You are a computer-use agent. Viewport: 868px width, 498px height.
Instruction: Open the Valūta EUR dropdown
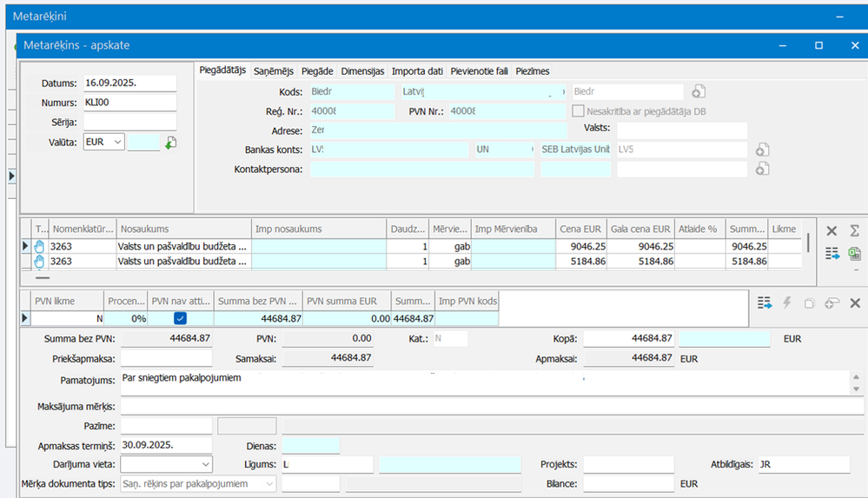pyautogui.click(x=117, y=142)
